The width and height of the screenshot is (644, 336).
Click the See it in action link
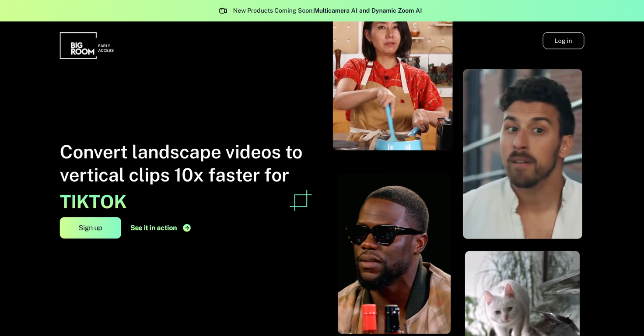[154, 227]
